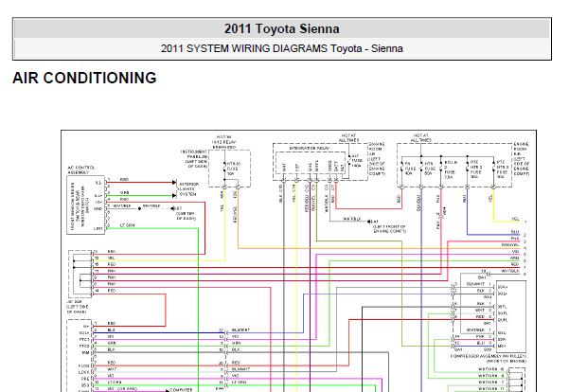Click the "J/C 306 (LEFT SIDE OF DASH)" label
The image size is (569, 392).
[x=76, y=307]
